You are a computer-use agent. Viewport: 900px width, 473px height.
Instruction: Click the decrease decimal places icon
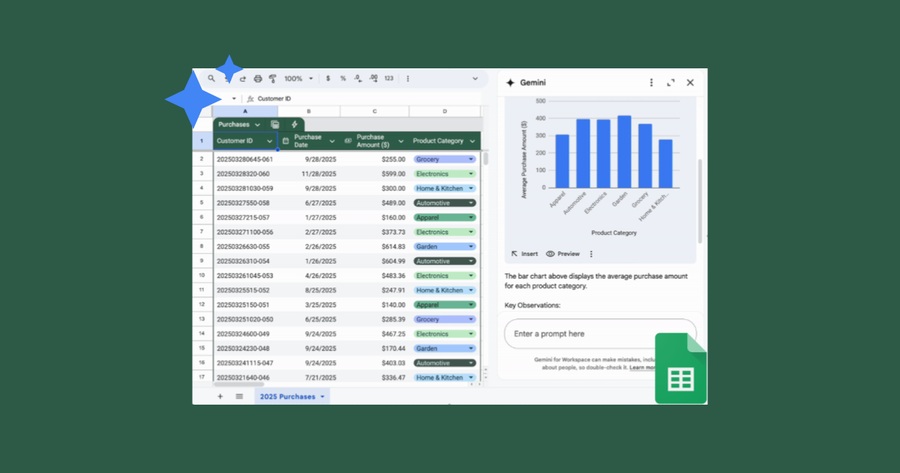pos(358,79)
